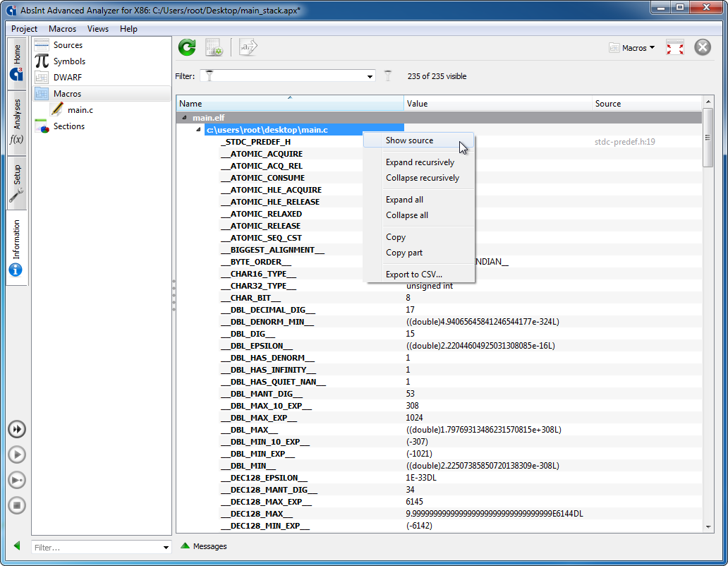Open the Macros menu in menu bar

[x=62, y=29]
